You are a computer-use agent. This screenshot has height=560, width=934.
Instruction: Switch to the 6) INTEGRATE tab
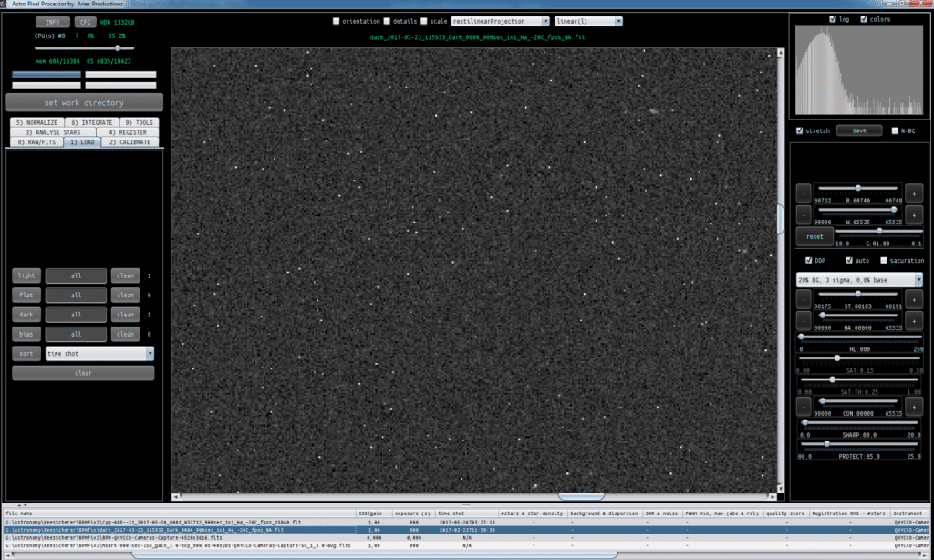coord(92,122)
